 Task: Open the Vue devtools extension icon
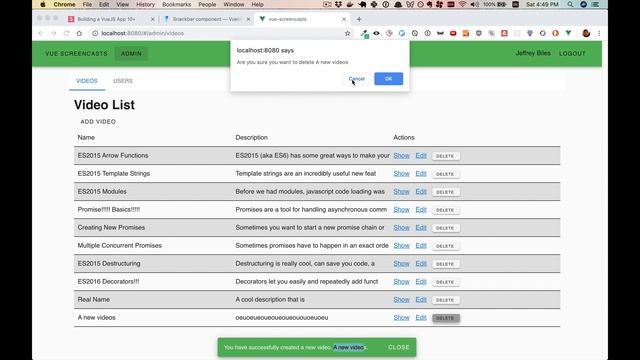click(568, 33)
